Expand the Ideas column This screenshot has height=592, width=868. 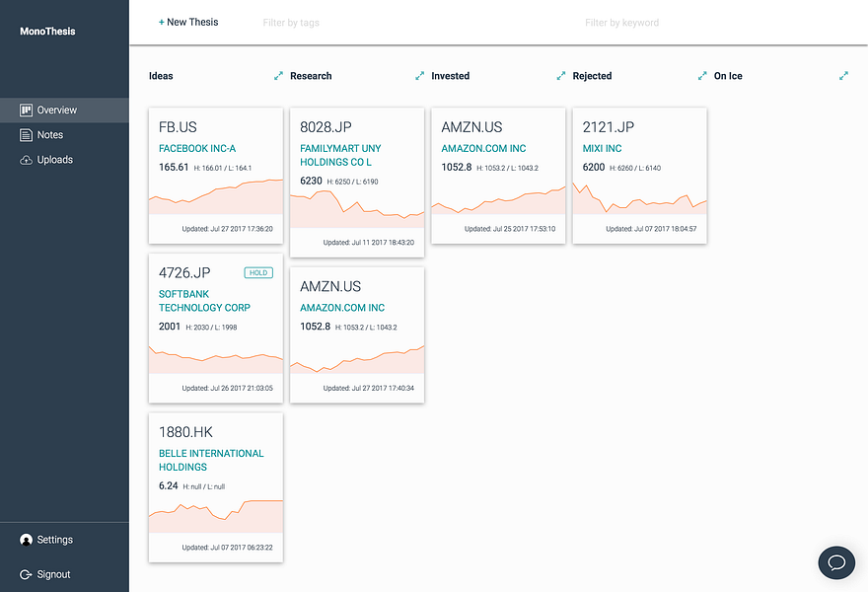(278, 76)
